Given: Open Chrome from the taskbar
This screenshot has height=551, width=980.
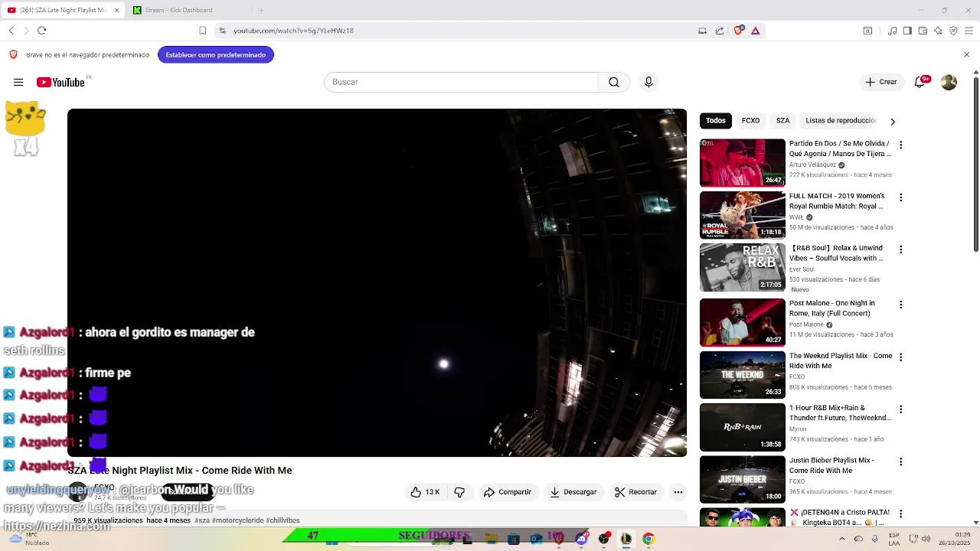Looking at the screenshot, I should [x=648, y=539].
